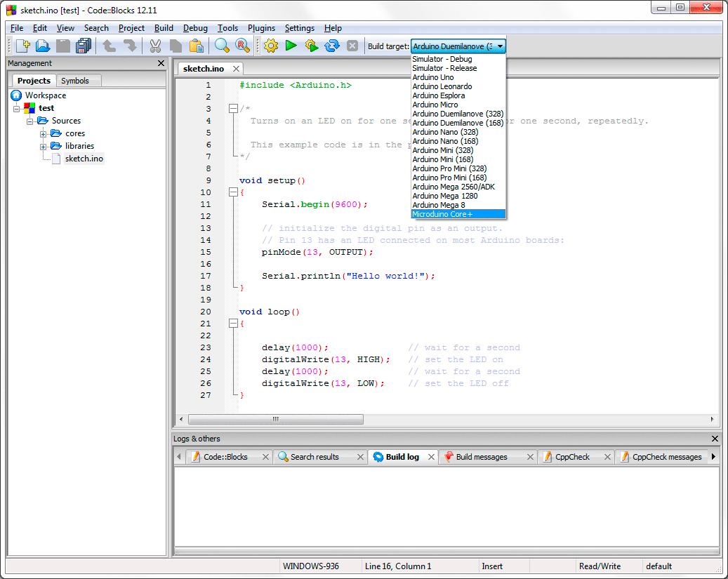This screenshot has width=728, height=579.
Task: Expand the cores folder
Action: (x=44, y=134)
